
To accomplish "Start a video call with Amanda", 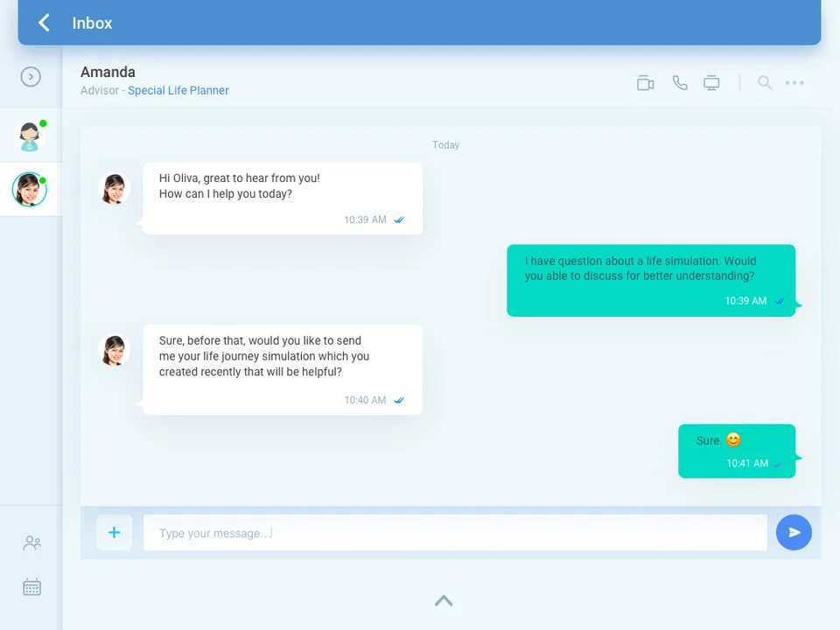I will click(x=646, y=83).
